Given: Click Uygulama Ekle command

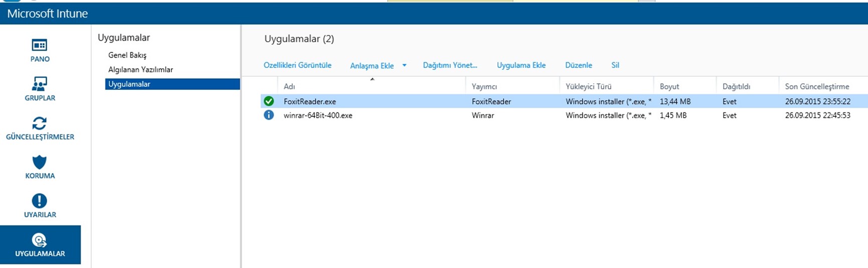Looking at the screenshot, I should pos(521,65).
